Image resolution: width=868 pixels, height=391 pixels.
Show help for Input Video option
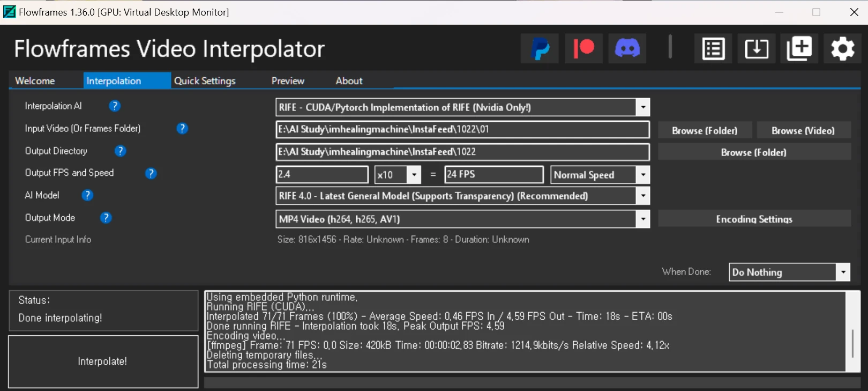182,129
